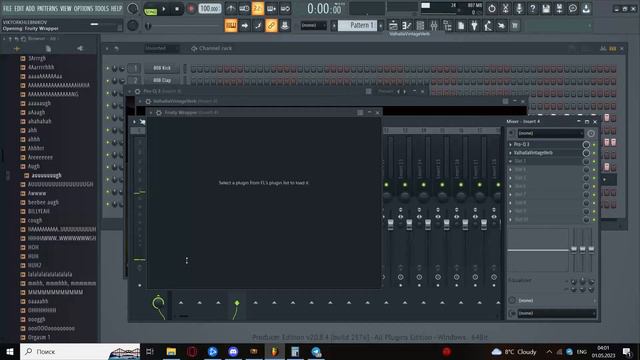Screen dimensions: 640x360
Task: Click the scissors icon in top toolbar
Action: (x=505, y=9)
